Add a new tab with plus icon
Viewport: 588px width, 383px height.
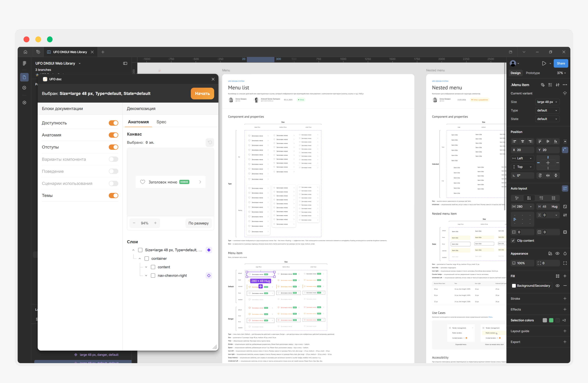click(103, 52)
